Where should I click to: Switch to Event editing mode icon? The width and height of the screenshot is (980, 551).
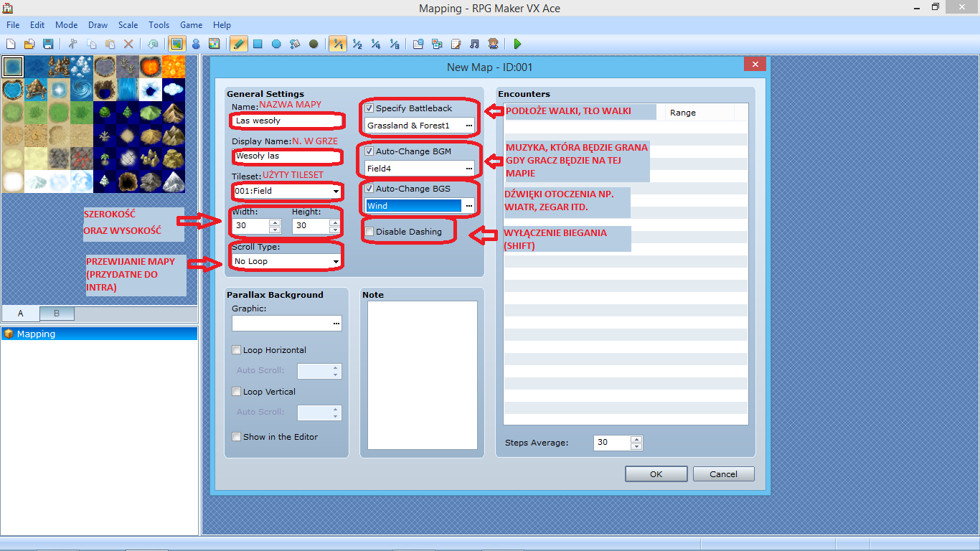[195, 44]
